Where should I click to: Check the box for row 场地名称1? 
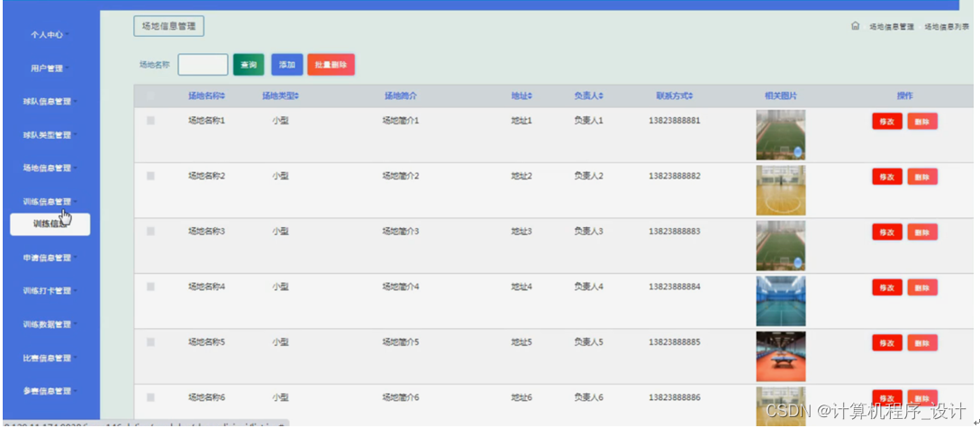[150, 121]
